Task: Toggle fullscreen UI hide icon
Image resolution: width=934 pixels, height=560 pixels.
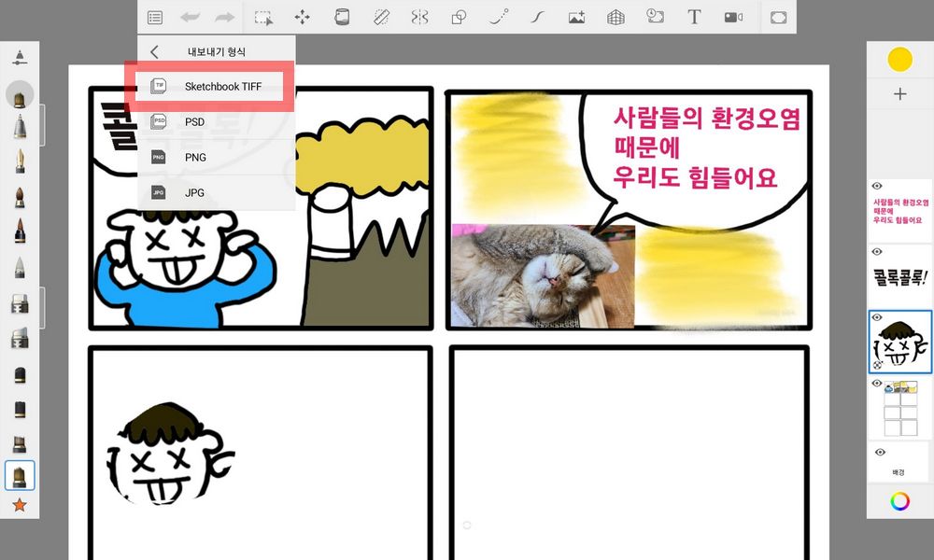Action: [779, 17]
